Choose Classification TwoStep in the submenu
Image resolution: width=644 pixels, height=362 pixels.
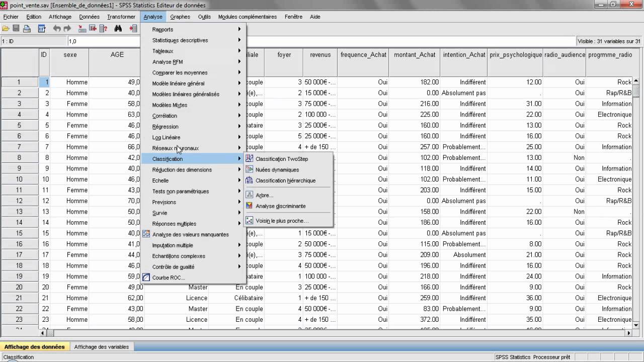coord(288,159)
